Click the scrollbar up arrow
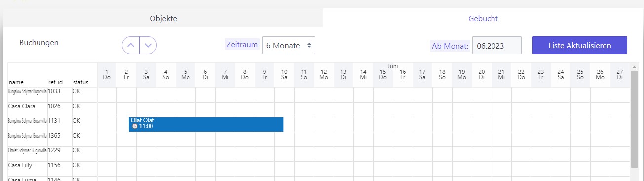Image resolution: width=644 pixels, height=181 pixels. [x=634, y=66]
